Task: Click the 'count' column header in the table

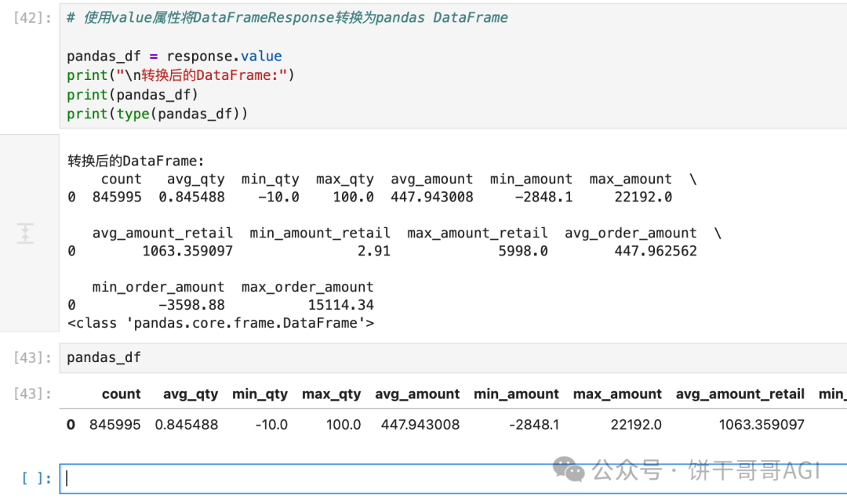Action: (121, 394)
